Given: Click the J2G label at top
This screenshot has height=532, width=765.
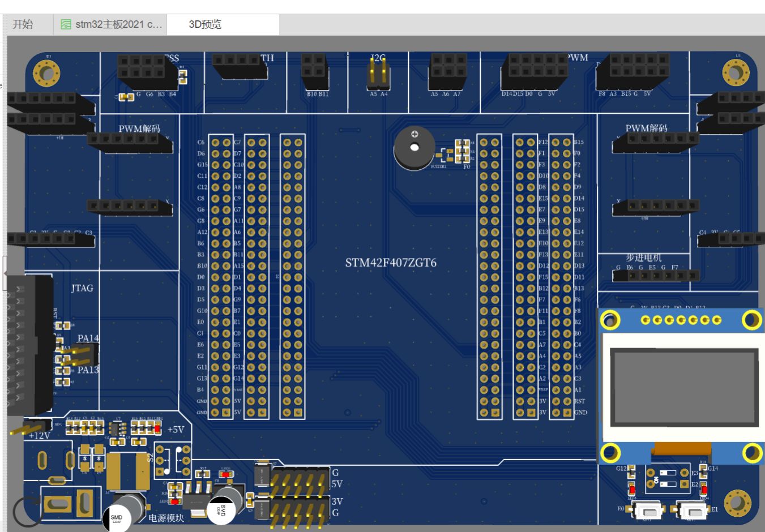Looking at the screenshot, I should coord(378,57).
